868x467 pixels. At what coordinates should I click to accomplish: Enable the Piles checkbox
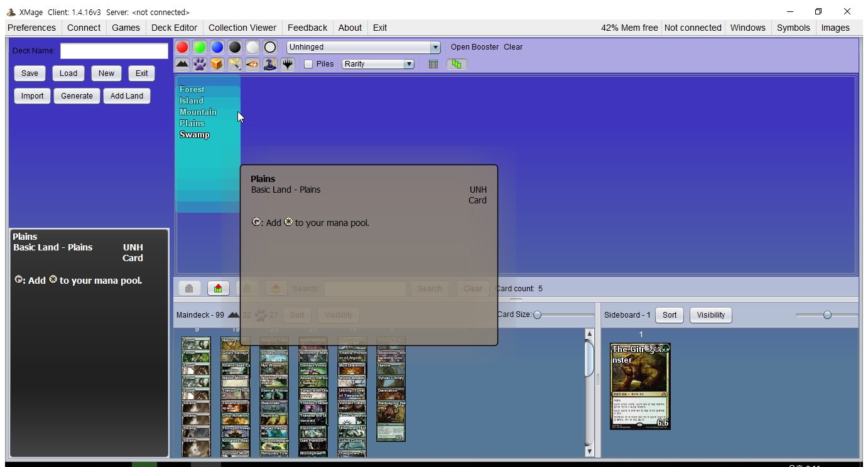[308, 64]
